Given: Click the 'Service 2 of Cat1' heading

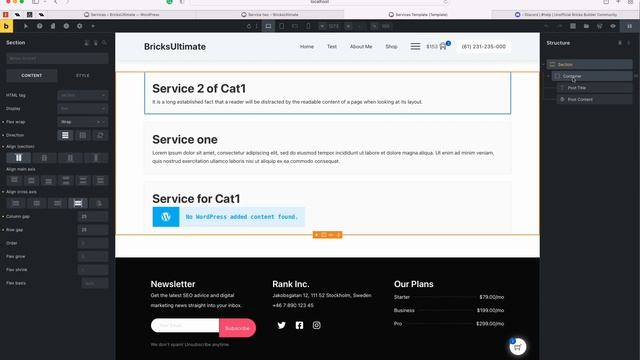Looking at the screenshot, I should (x=199, y=89).
